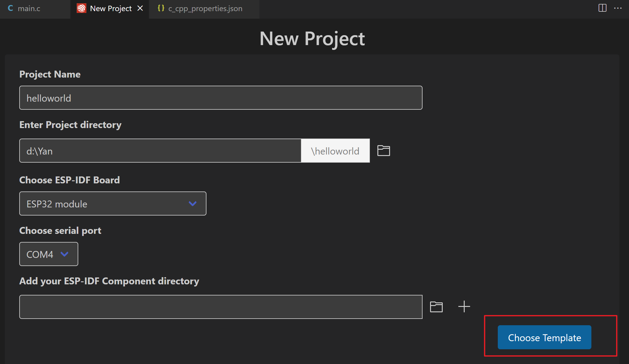The image size is (629, 364).
Task: Click into the Project Name field
Action: 221,98
